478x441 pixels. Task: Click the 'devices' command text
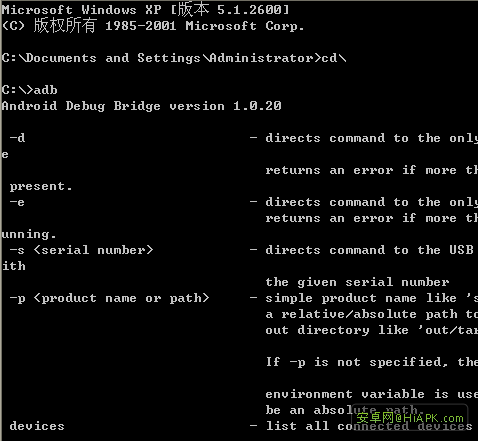pyautogui.click(x=37, y=426)
